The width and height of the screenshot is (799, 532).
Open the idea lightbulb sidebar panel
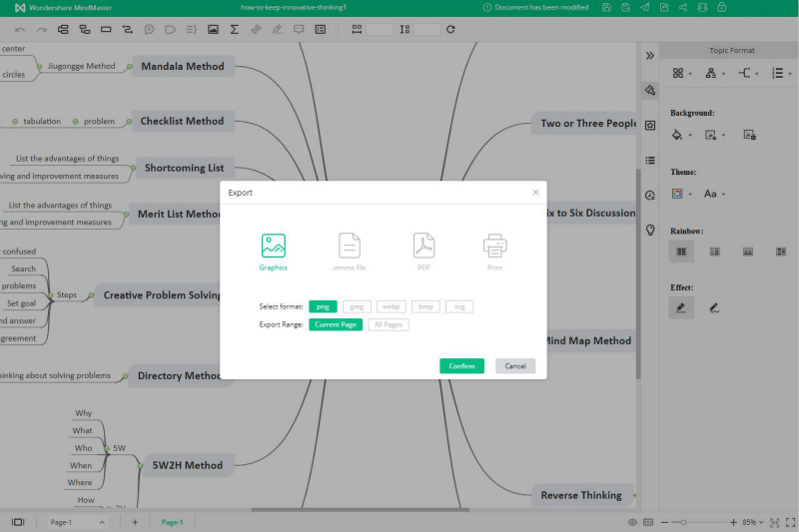650,230
